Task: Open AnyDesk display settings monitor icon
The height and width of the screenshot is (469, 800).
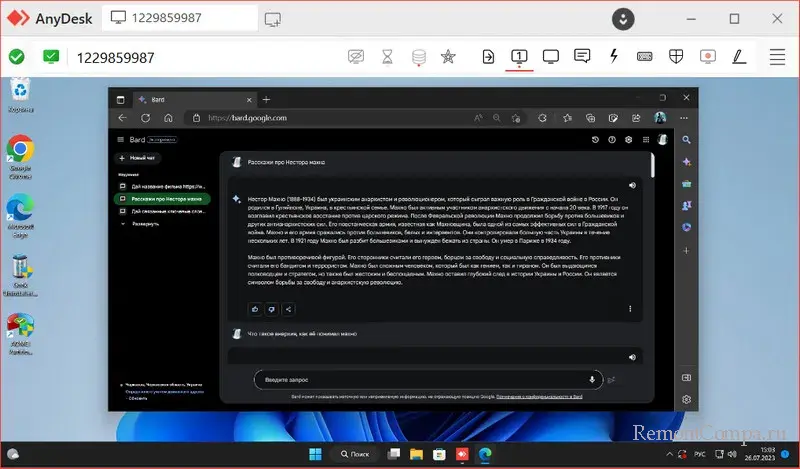Action: [x=550, y=57]
